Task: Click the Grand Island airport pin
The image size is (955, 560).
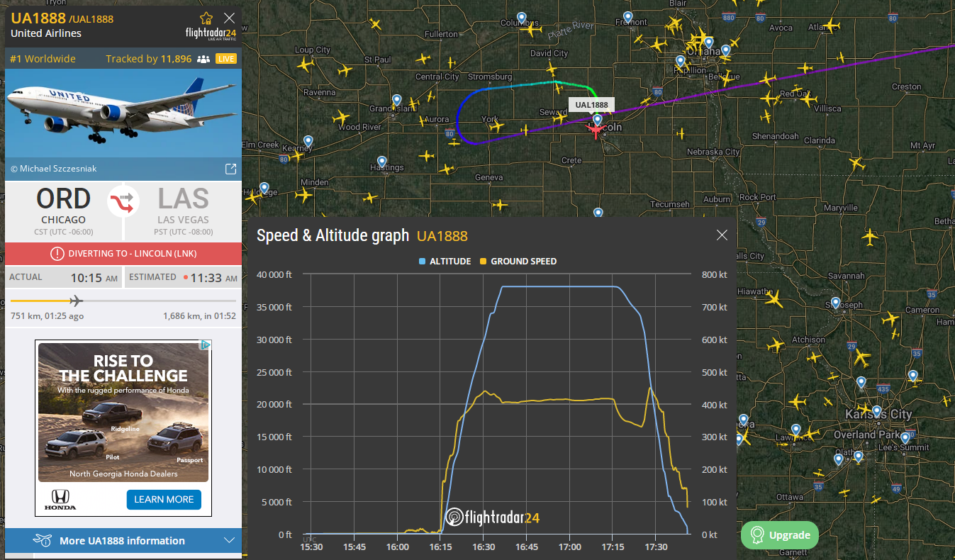Action: (396, 101)
